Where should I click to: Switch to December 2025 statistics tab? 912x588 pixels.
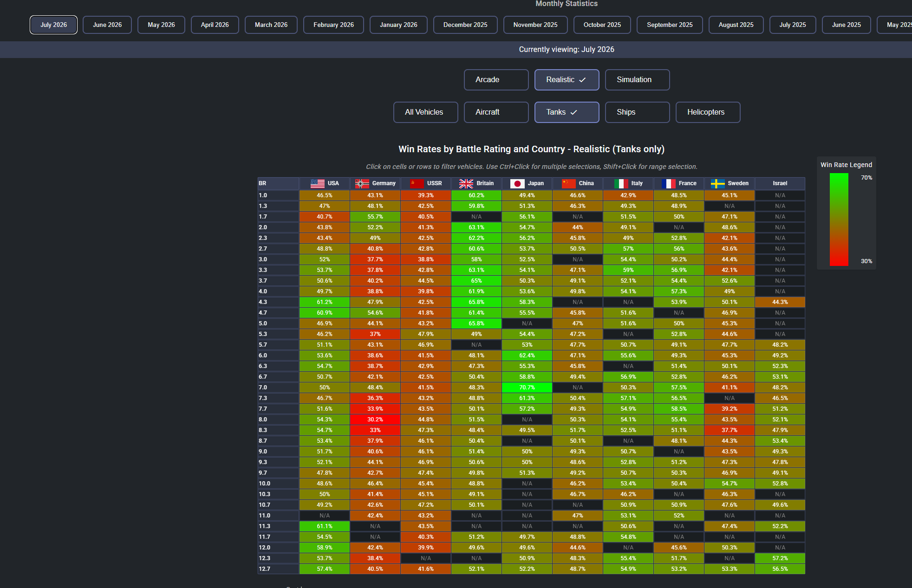pos(465,25)
